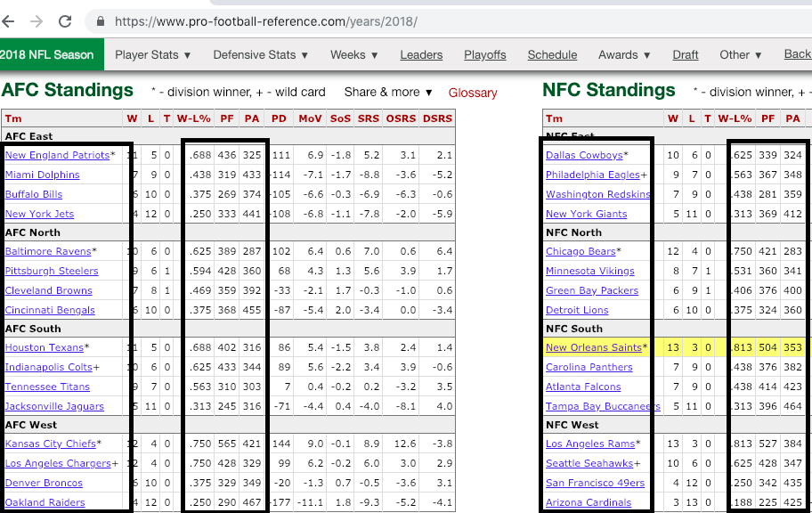The height and width of the screenshot is (513, 812).
Task: Open the Denver Broncos team link
Action: tap(44, 484)
